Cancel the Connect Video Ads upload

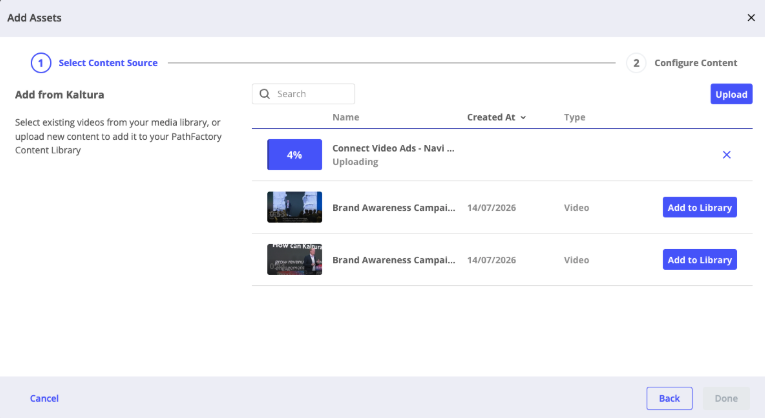pos(726,155)
